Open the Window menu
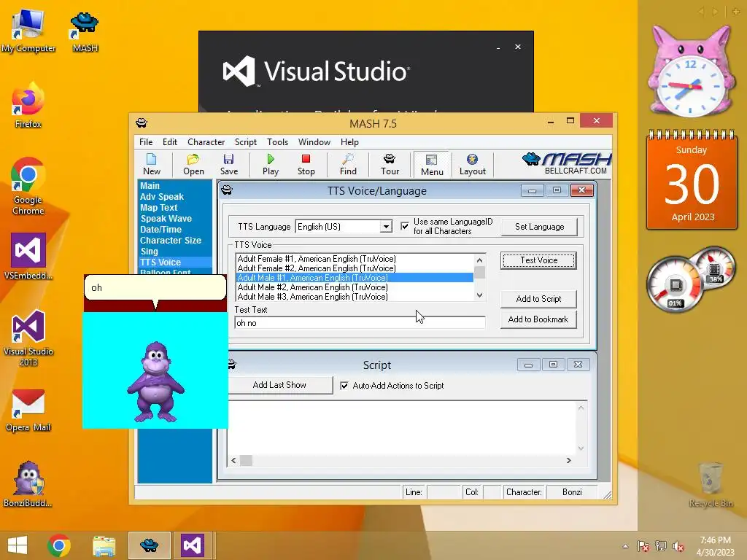 (314, 142)
